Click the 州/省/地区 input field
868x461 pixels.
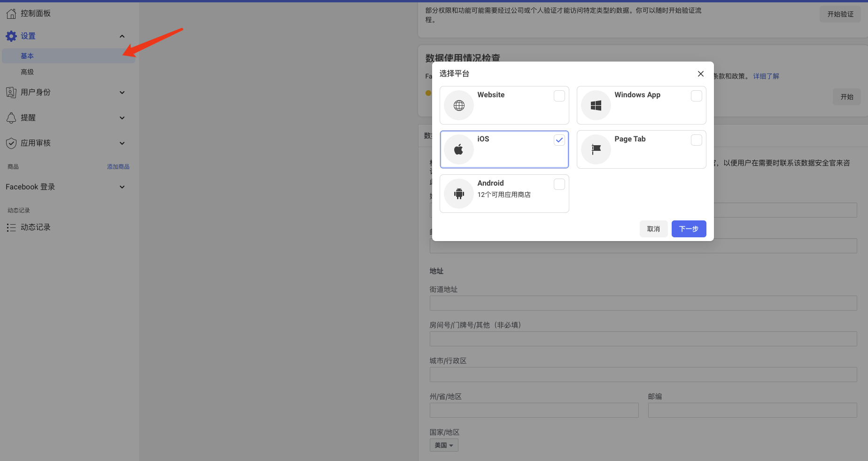[x=534, y=410]
